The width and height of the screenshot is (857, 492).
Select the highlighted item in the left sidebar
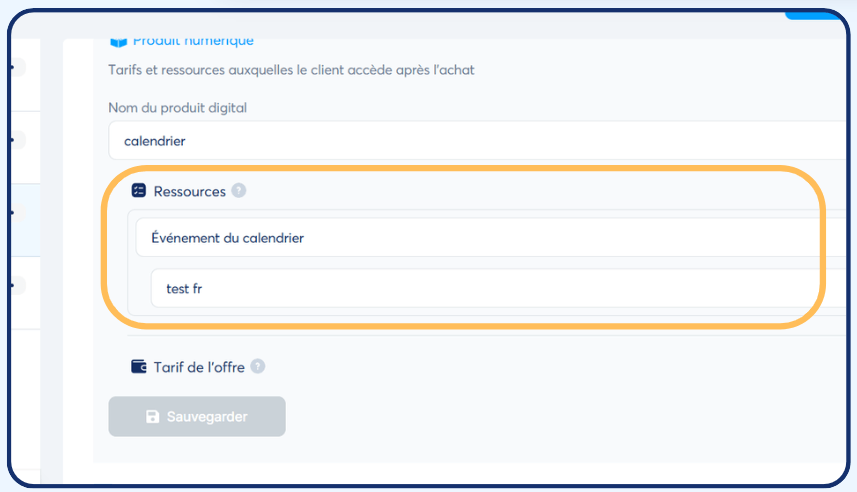point(20,213)
